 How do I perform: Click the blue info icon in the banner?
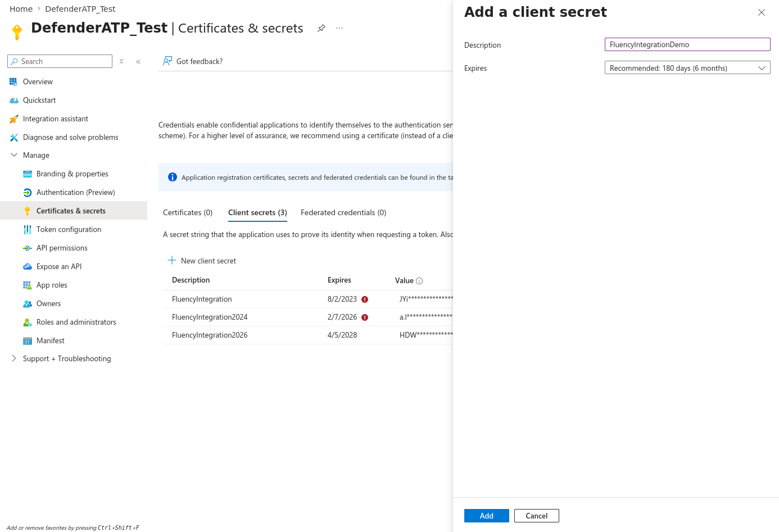click(173, 177)
